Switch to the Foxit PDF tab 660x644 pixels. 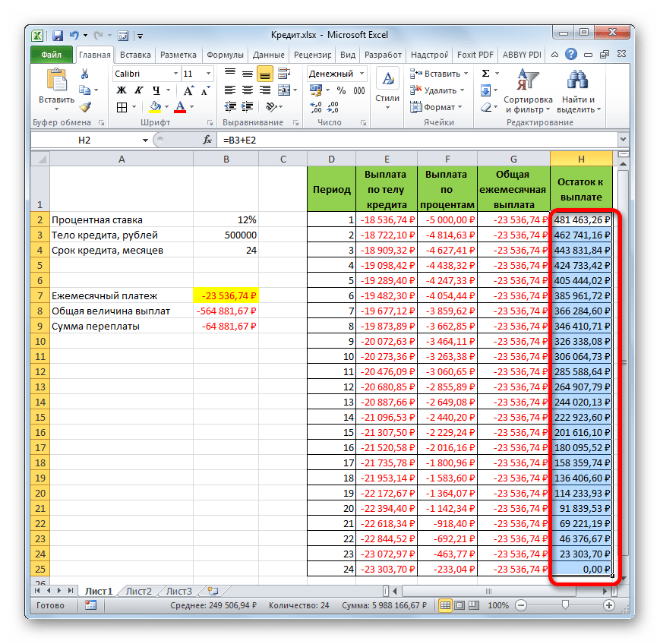tap(475, 55)
